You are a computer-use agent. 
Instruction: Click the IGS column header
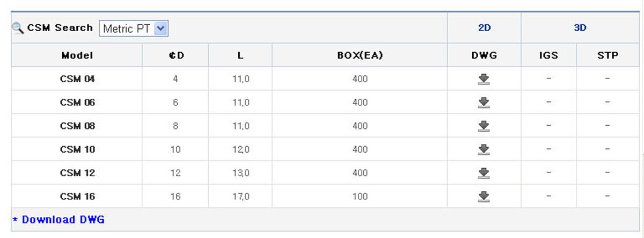(x=548, y=55)
